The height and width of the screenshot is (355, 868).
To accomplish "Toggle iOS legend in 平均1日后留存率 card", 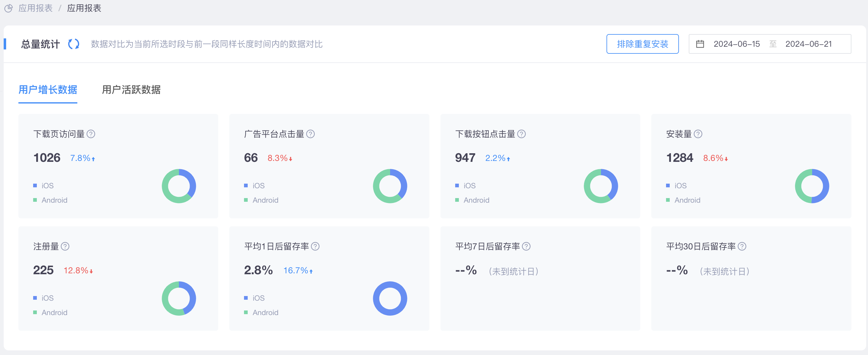I will tap(254, 298).
